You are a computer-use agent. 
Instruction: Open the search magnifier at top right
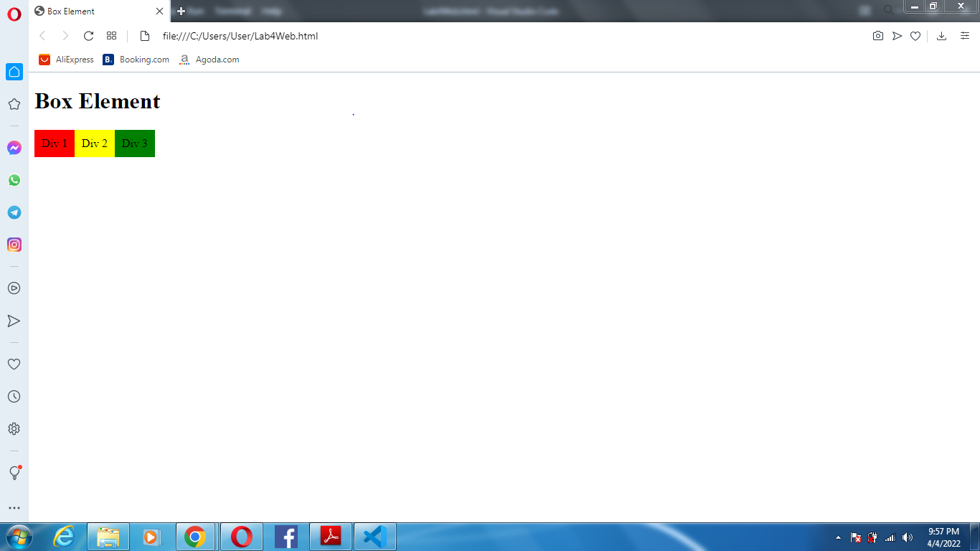[x=890, y=11]
